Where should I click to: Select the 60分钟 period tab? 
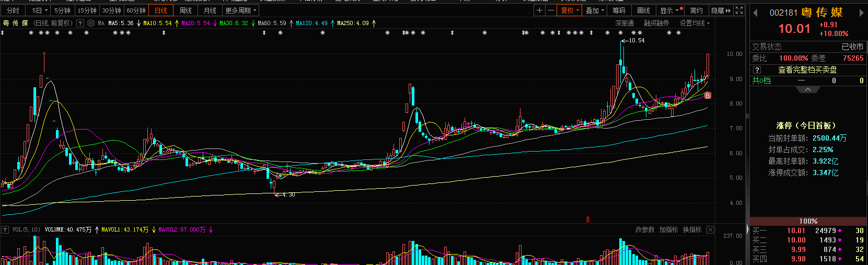pos(136,10)
